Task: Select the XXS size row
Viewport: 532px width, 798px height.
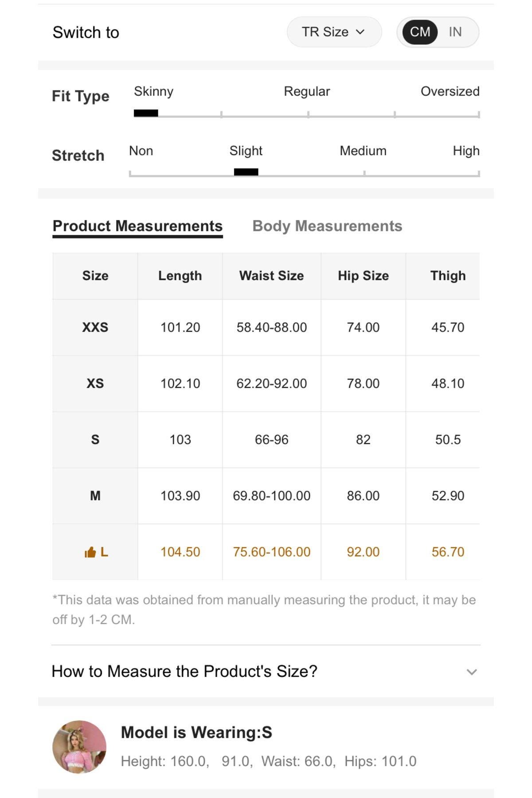Action: click(x=266, y=327)
